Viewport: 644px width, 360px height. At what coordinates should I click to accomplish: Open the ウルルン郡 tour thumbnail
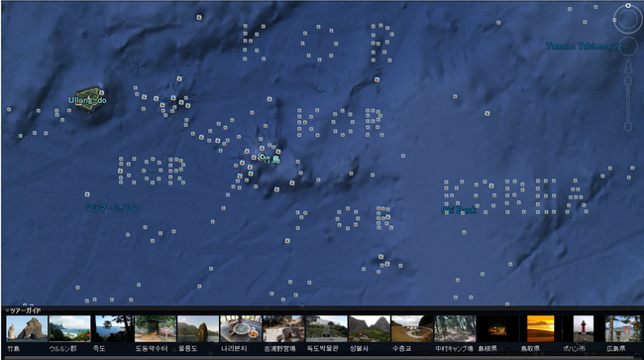[69, 329]
